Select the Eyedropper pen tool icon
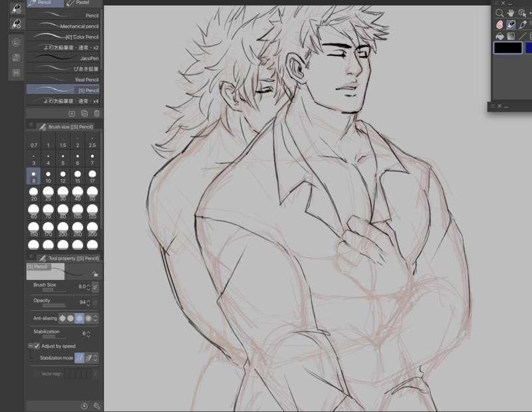 click(x=523, y=25)
